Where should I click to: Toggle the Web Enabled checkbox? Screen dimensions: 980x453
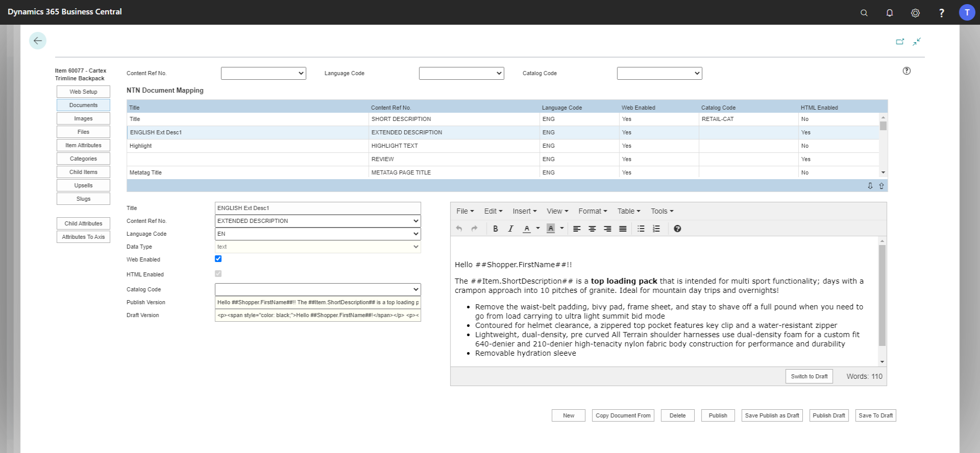(218, 259)
